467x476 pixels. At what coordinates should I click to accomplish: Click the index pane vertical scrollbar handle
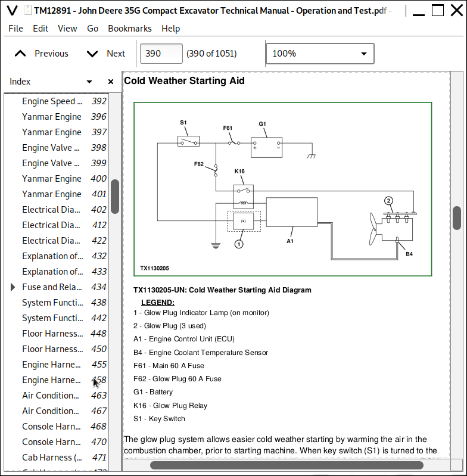point(115,197)
